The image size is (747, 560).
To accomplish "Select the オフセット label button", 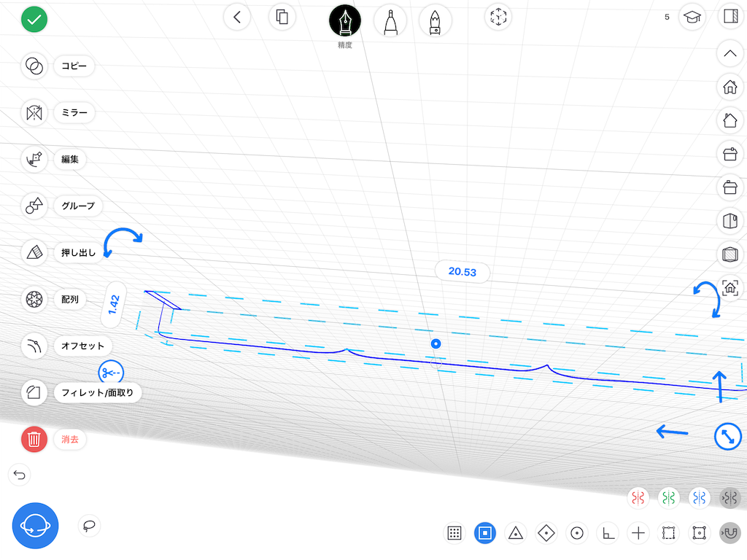I will [x=82, y=346].
